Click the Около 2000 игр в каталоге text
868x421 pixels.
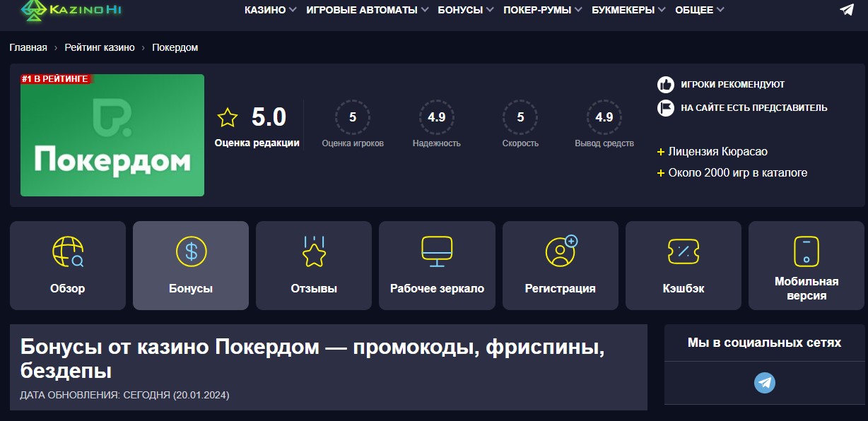(737, 172)
